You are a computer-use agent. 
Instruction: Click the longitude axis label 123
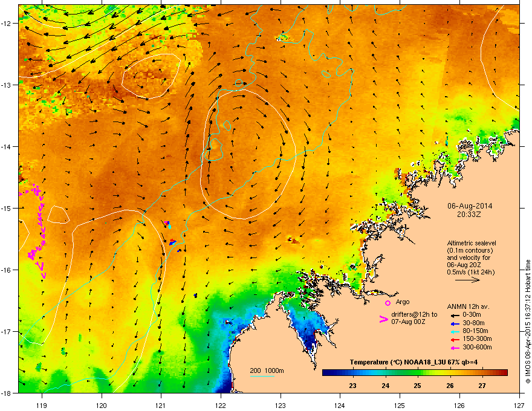[281, 405]
